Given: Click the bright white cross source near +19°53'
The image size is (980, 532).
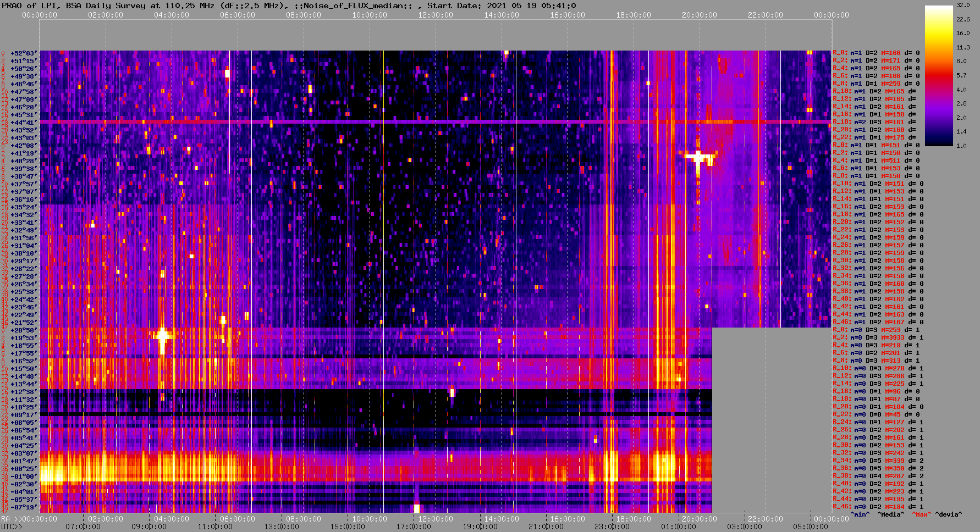Looking at the screenshot, I should tap(162, 335).
